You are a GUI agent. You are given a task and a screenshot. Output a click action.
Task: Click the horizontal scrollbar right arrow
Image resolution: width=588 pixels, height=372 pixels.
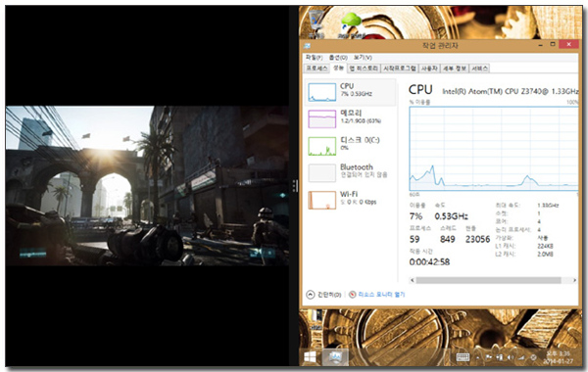[x=574, y=280]
